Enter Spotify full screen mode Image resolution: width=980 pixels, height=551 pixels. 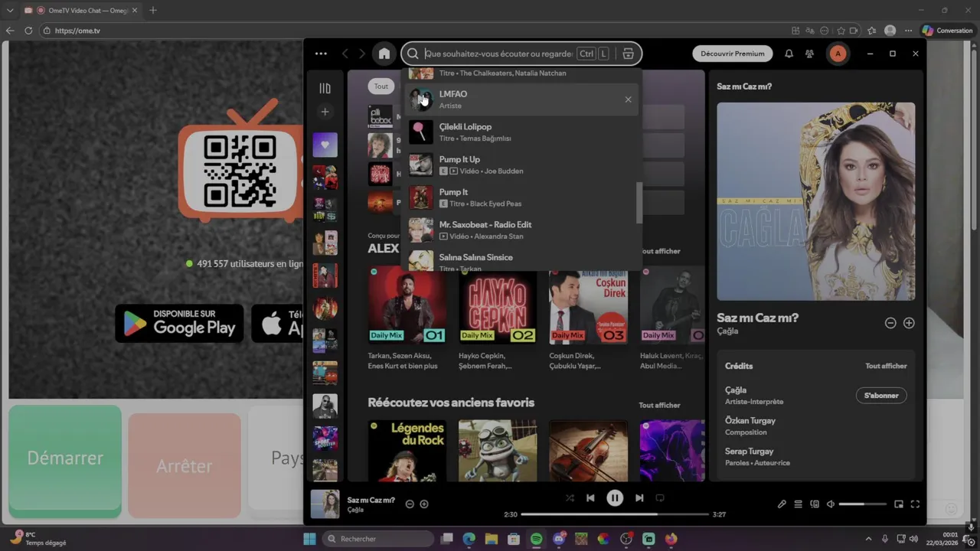tap(915, 504)
